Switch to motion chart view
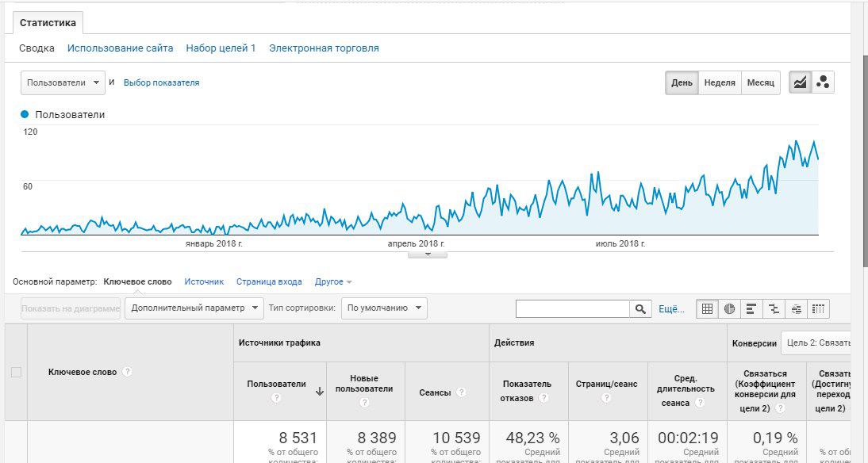The width and height of the screenshot is (868, 463). point(823,82)
